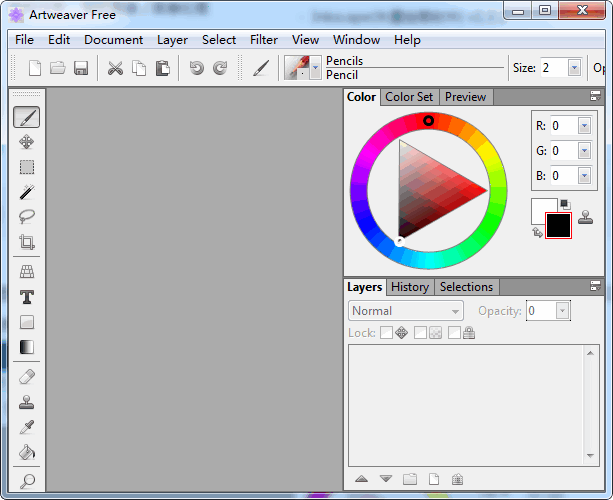Viewport: 613px width, 500px height.
Task: Toggle the third Lock checkbox with padlock
Action: click(454, 333)
